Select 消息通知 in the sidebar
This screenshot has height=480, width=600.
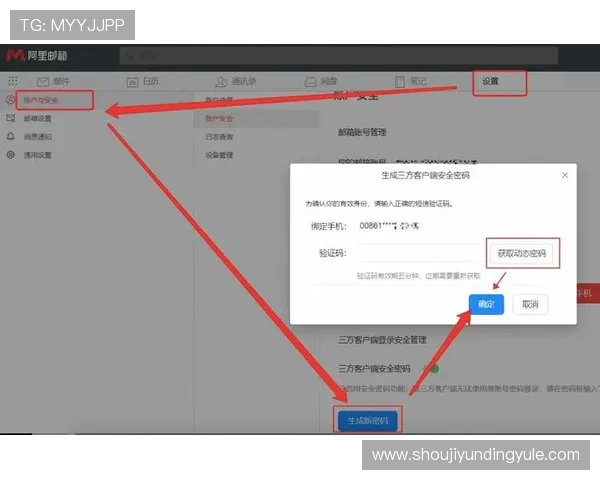38,136
